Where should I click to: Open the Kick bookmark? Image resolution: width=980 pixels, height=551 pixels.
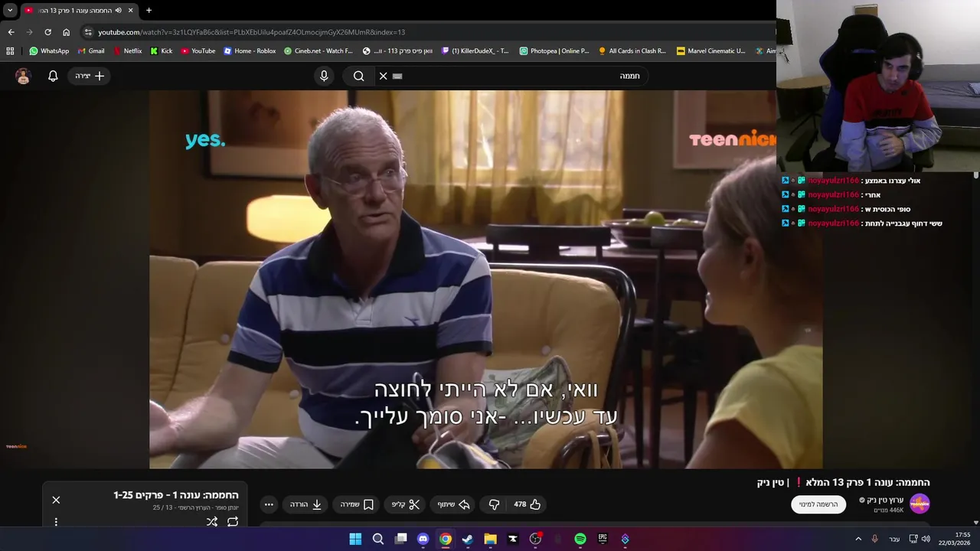[x=162, y=51]
